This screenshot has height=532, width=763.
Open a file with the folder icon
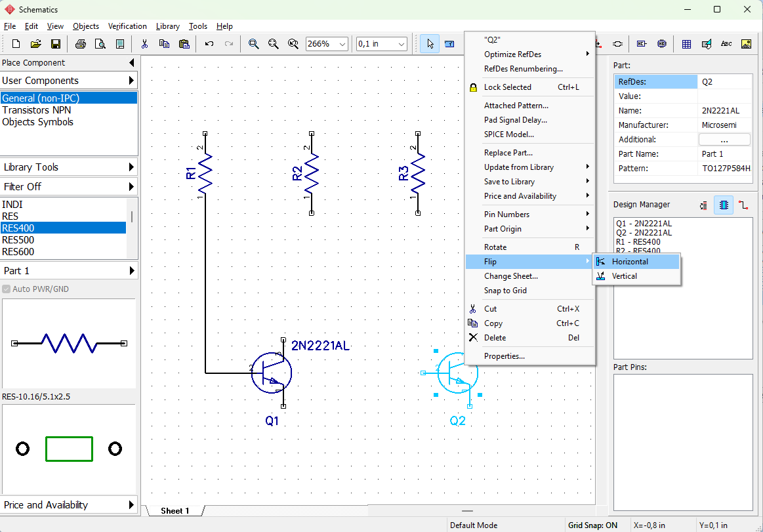[35, 44]
